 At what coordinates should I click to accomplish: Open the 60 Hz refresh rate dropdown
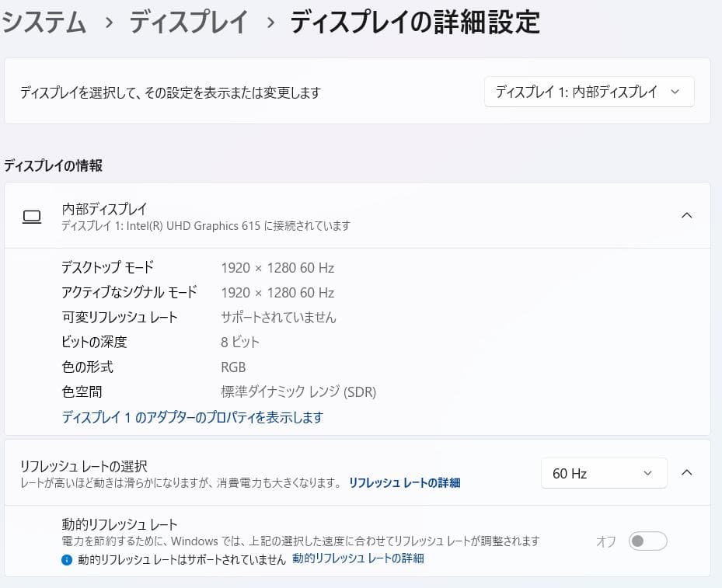pos(604,473)
